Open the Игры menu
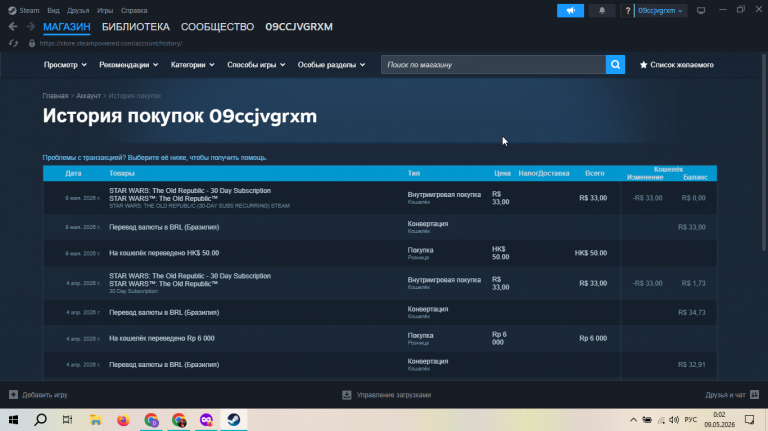 [x=105, y=10]
